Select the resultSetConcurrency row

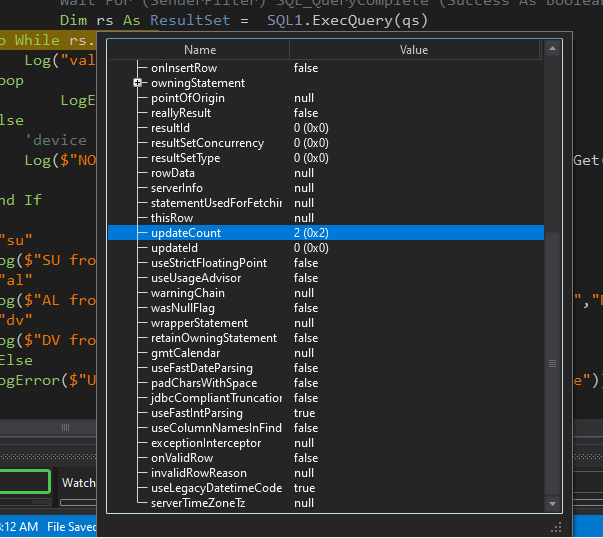326,143
